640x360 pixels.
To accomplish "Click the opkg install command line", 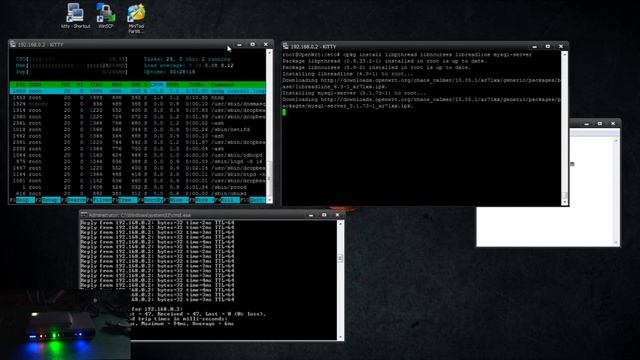I will tap(407, 55).
